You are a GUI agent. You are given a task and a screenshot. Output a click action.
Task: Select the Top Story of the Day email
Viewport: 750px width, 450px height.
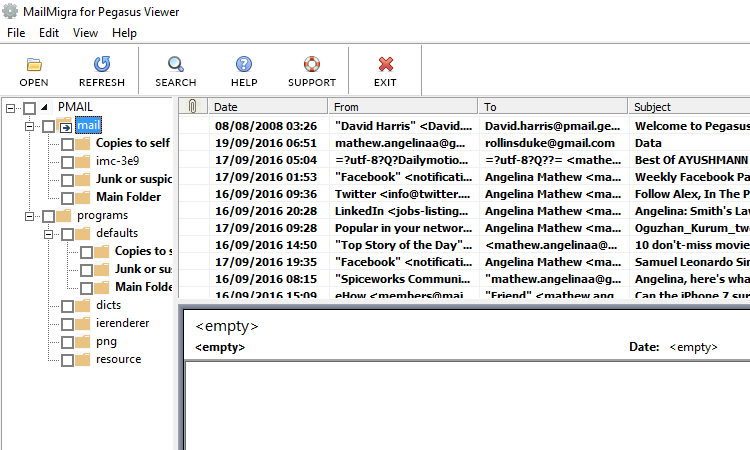[464, 245]
